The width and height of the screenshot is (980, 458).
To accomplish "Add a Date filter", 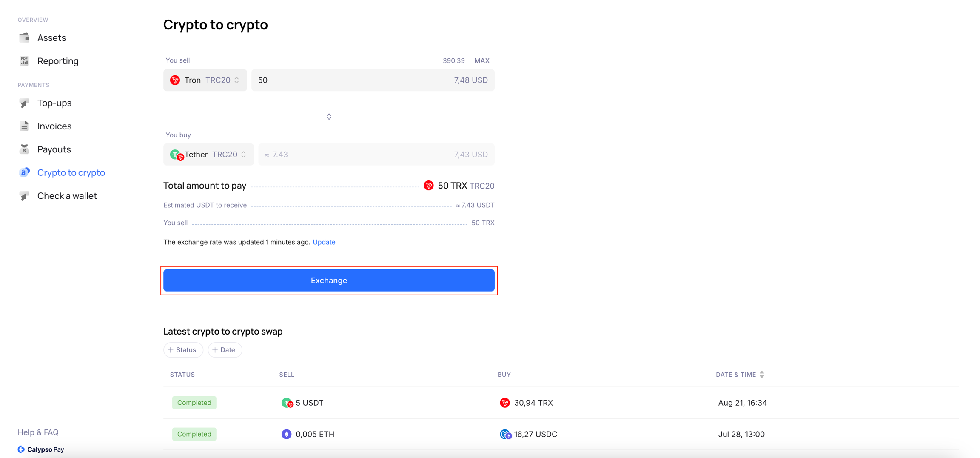I will (224, 350).
